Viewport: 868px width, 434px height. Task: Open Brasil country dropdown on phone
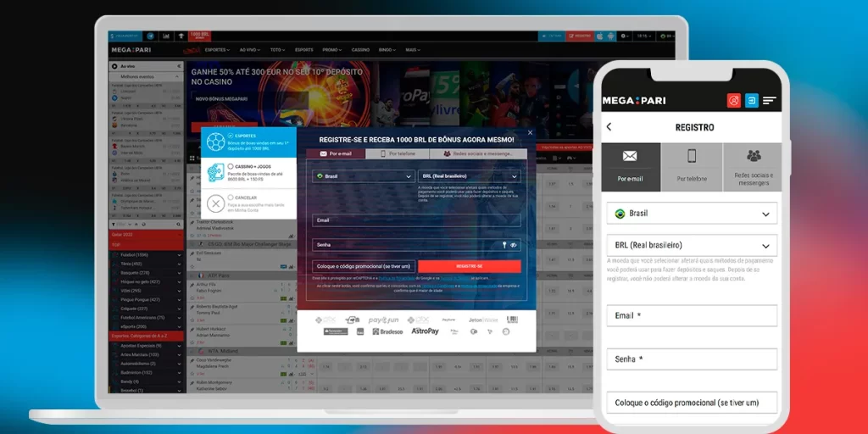pos(692,214)
